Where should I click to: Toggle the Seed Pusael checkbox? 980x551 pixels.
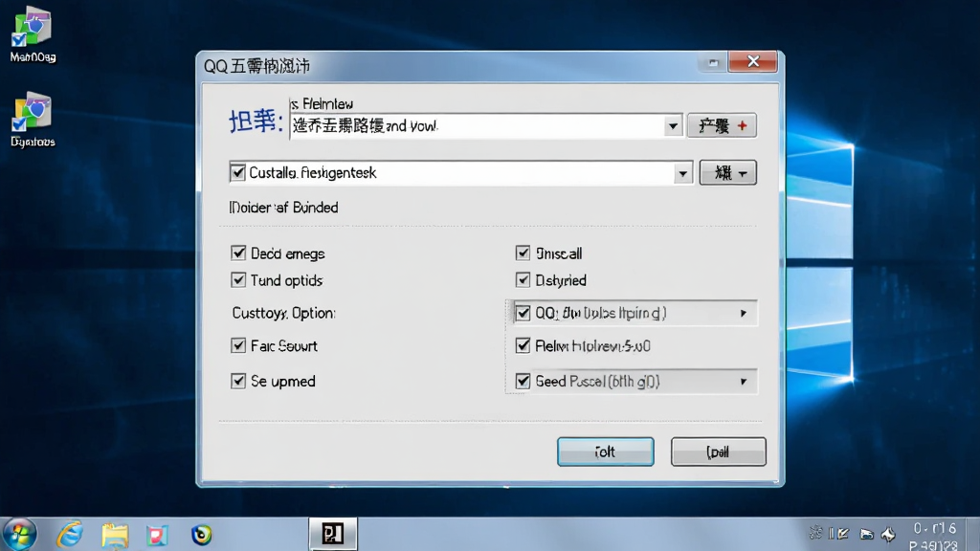pyautogui.click(x=523, y=381)
